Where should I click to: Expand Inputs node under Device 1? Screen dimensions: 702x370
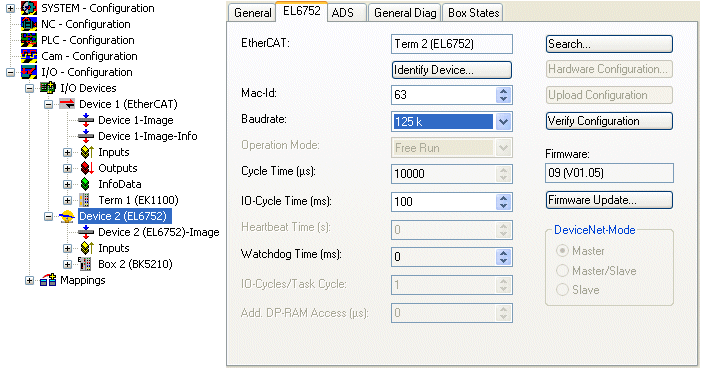tap(67, 152)
